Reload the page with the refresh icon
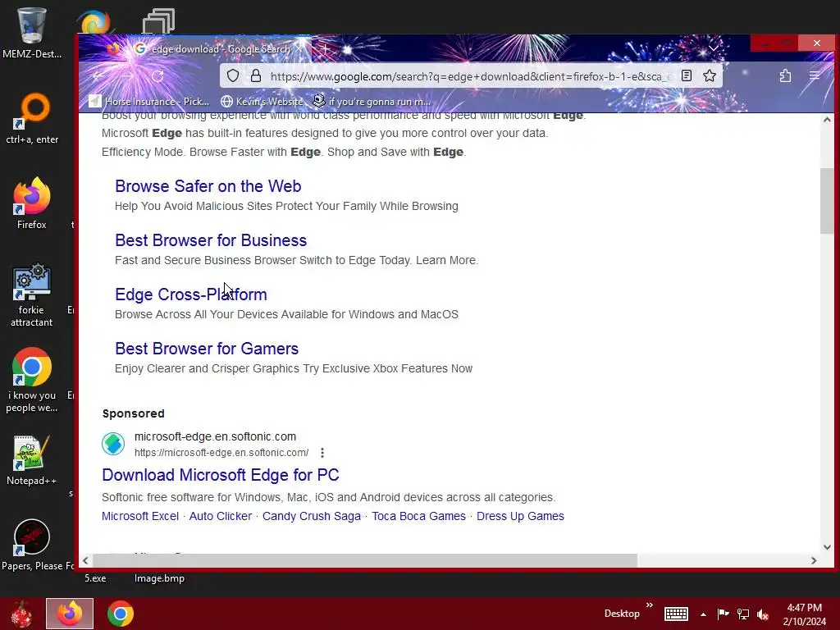This screenshot has height=630, width=840. (157, 76)
